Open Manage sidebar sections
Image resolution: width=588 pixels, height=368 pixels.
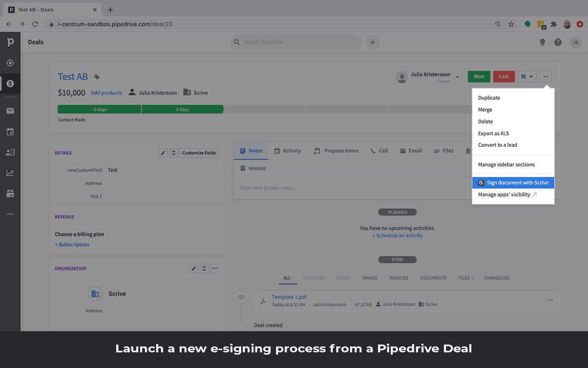click(513, 165)
